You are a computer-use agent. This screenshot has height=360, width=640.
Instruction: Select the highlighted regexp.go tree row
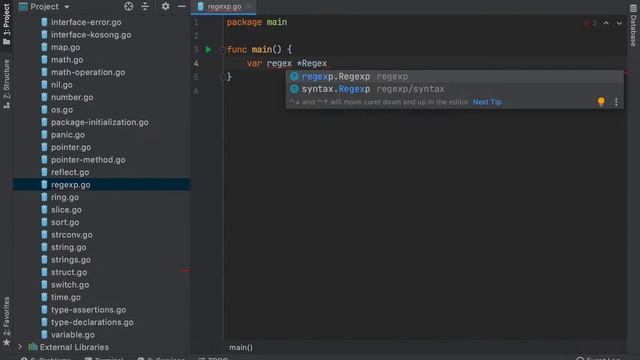(x=101, y=184)
